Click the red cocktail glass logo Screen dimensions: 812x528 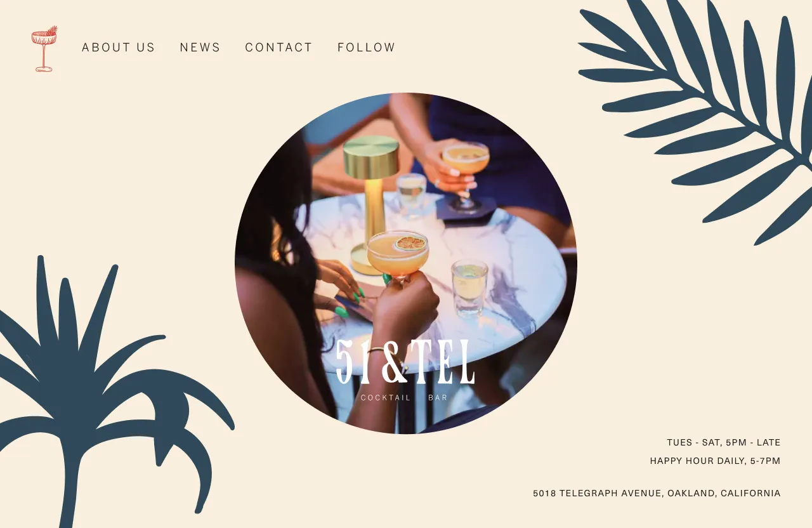[44, 49]
